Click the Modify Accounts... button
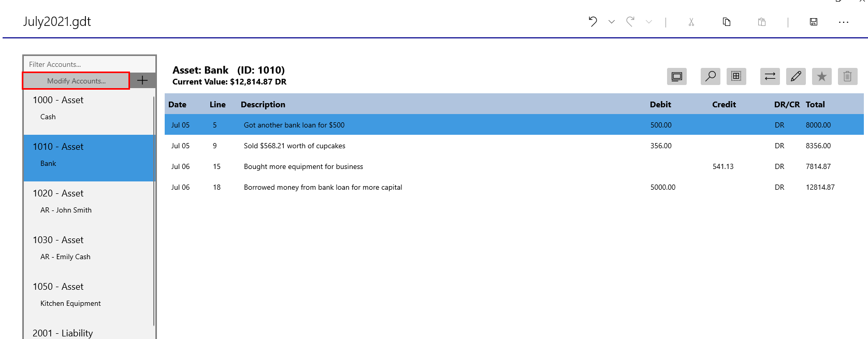This screenshot has width=868, height=339. tap(76, 81)
